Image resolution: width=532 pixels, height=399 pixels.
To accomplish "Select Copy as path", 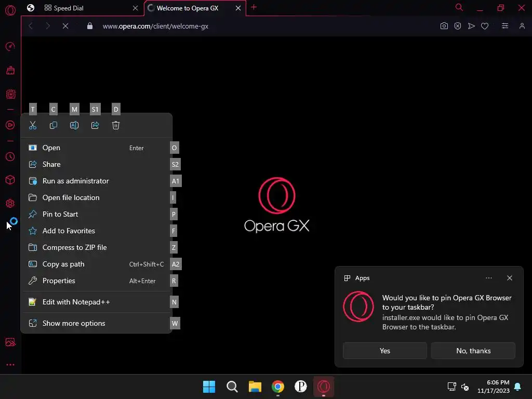I will click(96, 264).
